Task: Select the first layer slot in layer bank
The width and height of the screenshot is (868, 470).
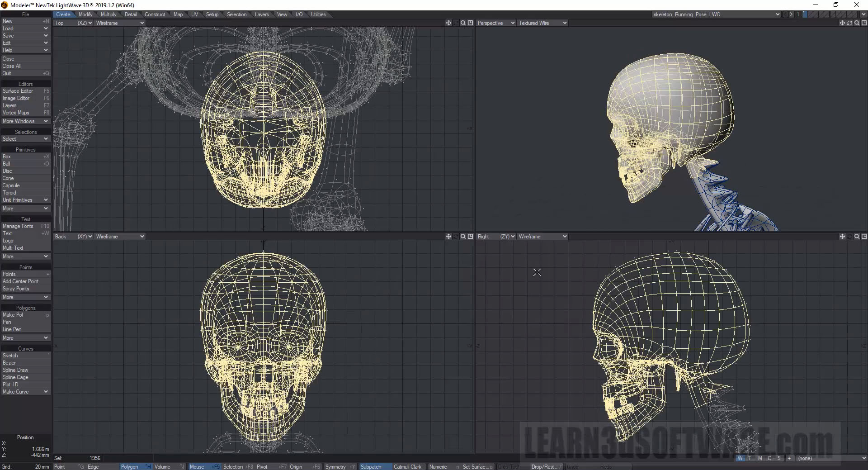Action: [805, 14]
